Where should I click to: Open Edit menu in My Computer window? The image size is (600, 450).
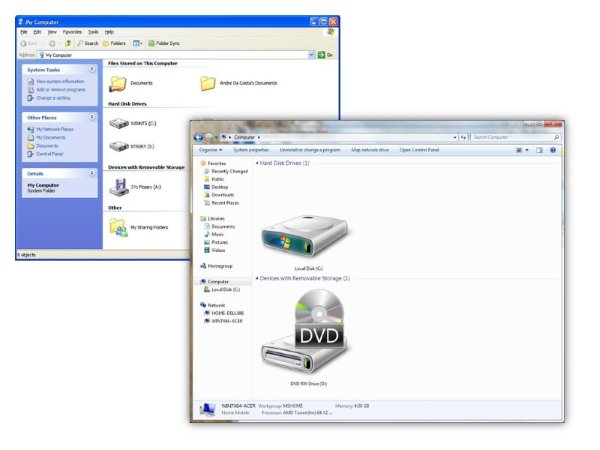(37, 32)
